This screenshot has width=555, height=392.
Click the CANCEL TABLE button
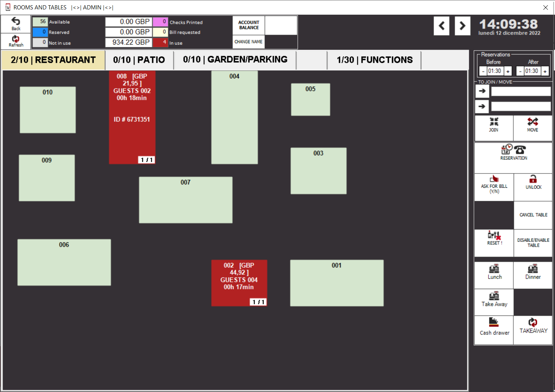533,215
